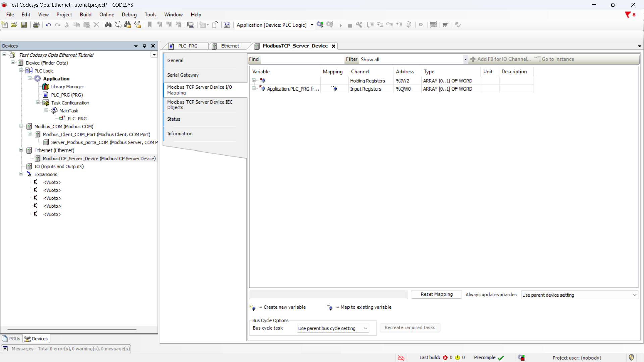This screenshot has width=644, height=362.
Task: Click the Print toolbar icon
Action: click(x=36, y=25)
